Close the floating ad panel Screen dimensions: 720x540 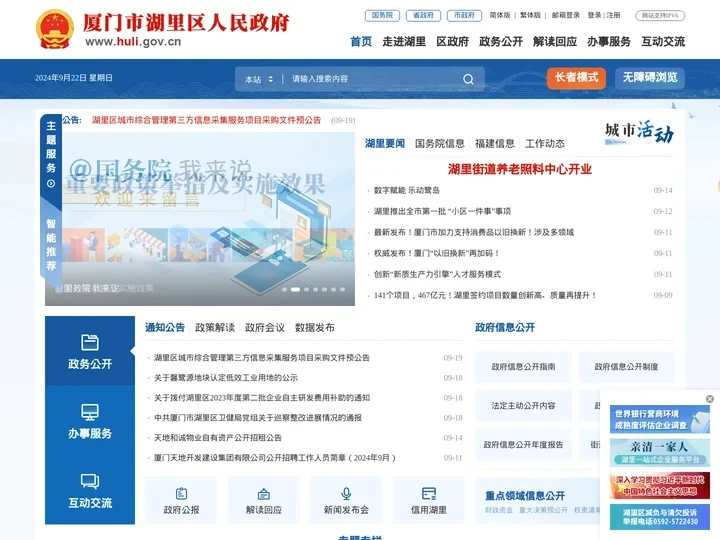(709, 399)
